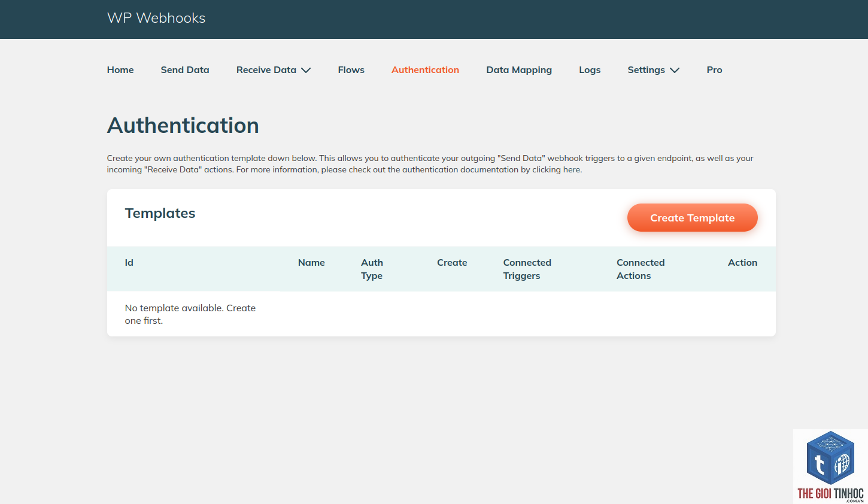
Task: Click the 'No template available' message
Action: point(190,314)
